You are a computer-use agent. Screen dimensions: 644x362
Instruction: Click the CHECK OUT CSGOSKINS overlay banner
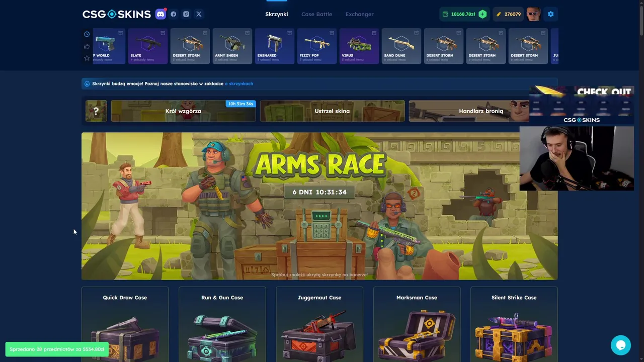click(x=582, y=105)
